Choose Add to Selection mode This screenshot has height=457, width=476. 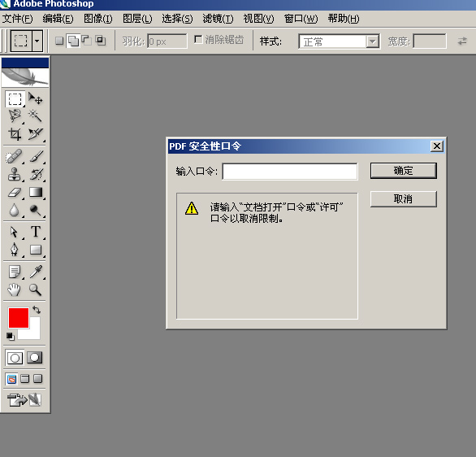click(x=73, y=41)
